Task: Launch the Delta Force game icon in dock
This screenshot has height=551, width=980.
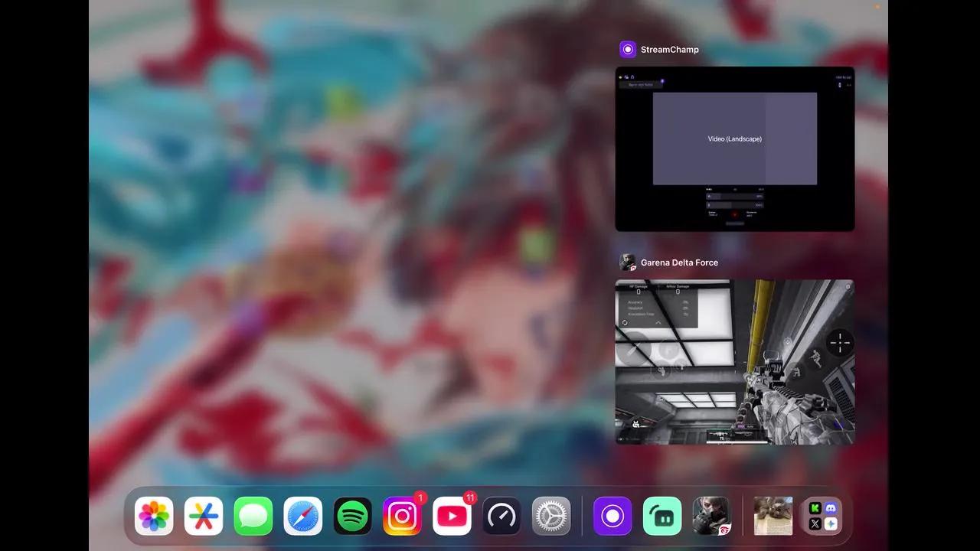Action: (x=712, y=515)
